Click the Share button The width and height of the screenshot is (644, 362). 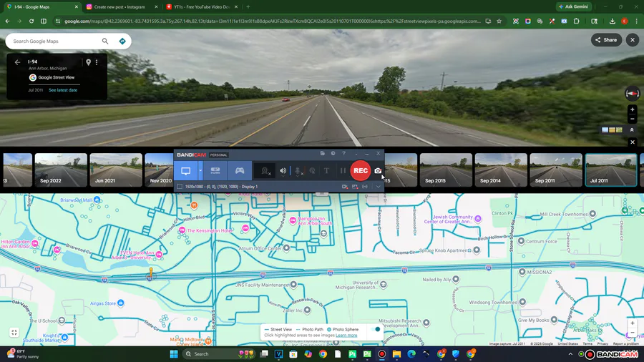pos(606,40)
